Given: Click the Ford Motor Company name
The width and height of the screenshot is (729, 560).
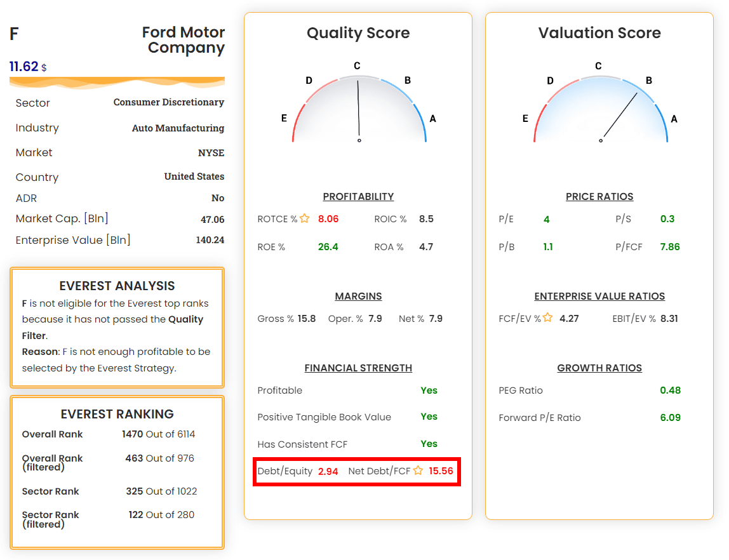Looking at the screenshot, I should [x=183, y=39].
